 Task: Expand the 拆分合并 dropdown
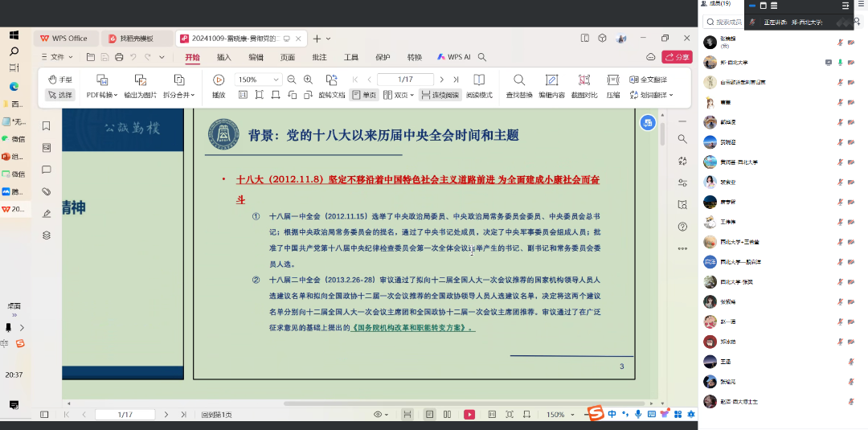[178, 95]
